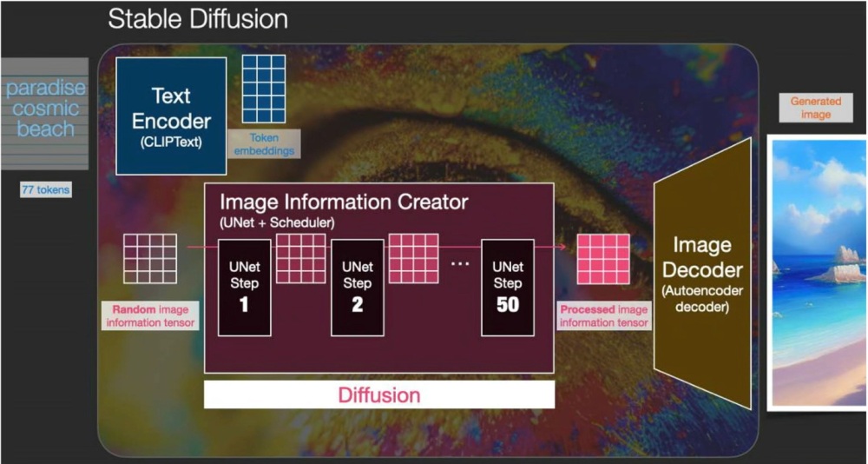Screen dimensions: 868x464
Task: Click the Stable Diffusion title text
Action: pyautogui.click(x=198, y=21)
